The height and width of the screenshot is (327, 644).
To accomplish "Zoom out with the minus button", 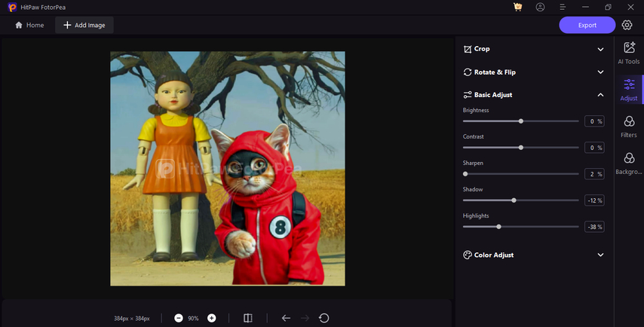I will click(x=179, y=318).
